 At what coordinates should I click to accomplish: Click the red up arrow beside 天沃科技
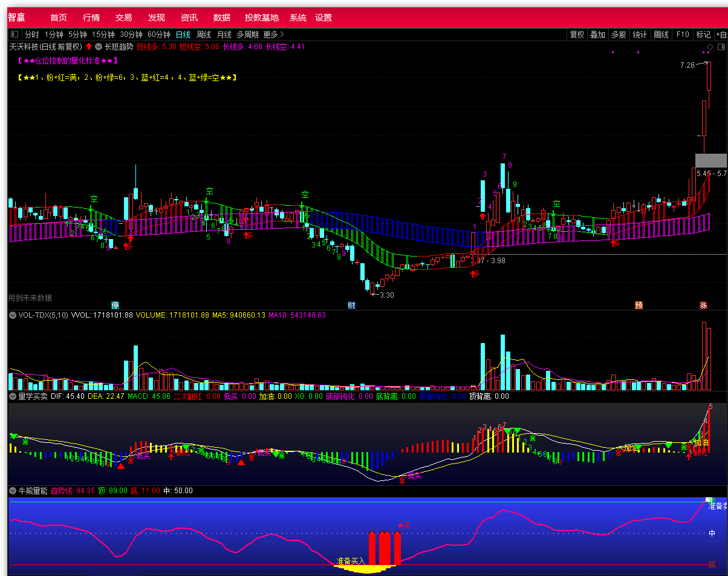pos(89,47)
